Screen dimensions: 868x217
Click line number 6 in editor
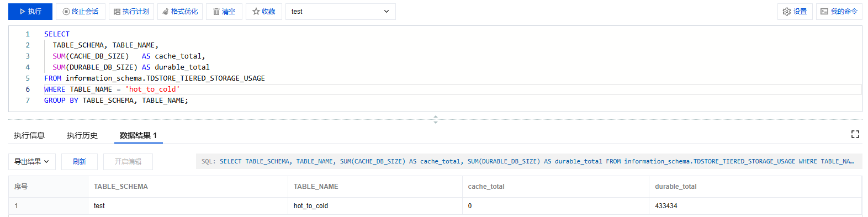tap(28, 89)
